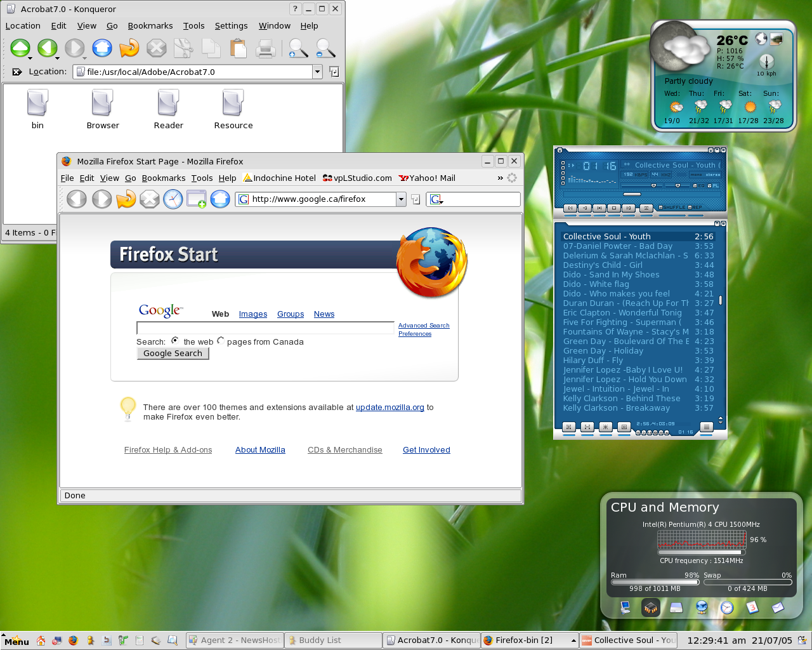Click the green Up arrow in Konqueror toolbar

20,48
